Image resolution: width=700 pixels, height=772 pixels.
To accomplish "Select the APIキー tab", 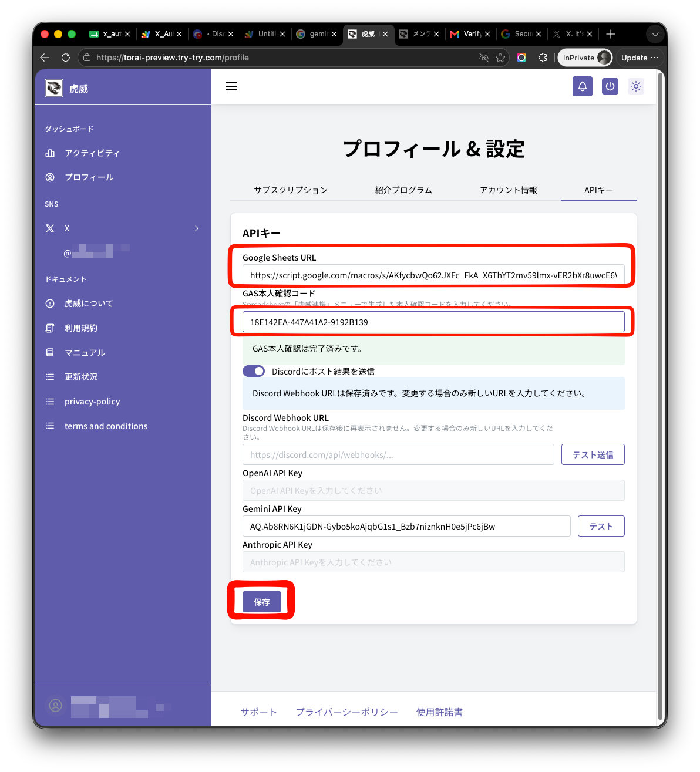I will [598, 190].
